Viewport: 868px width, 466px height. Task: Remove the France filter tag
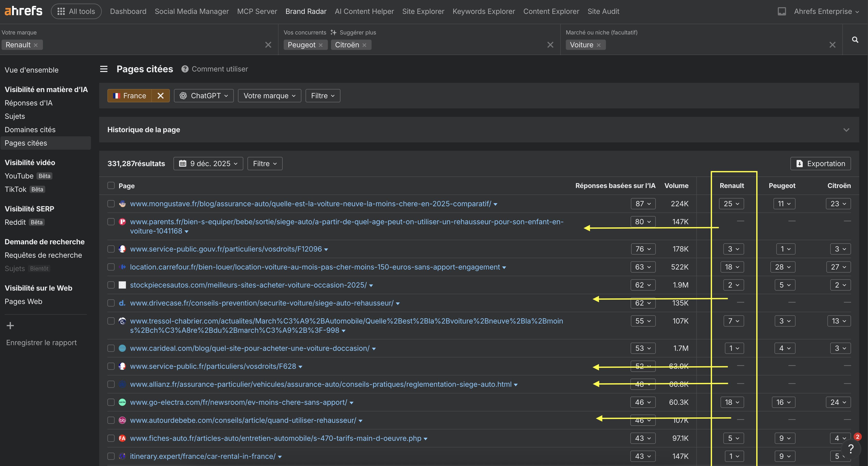[x=160, y=95]
